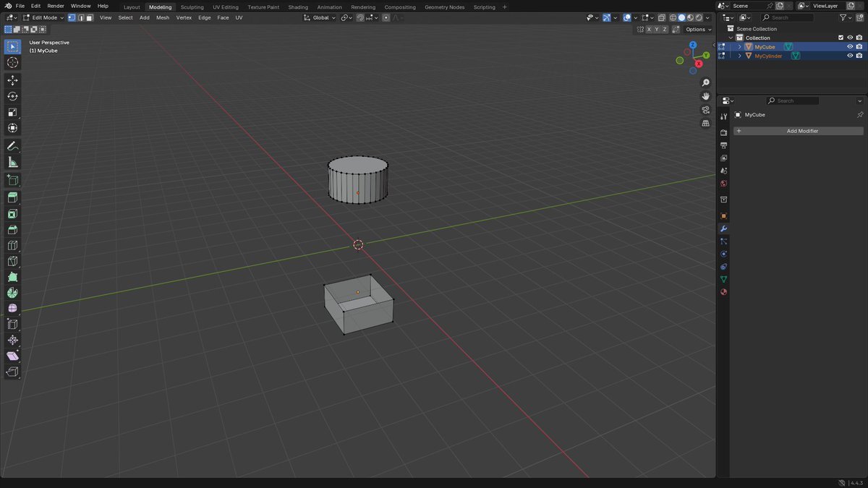This screenshot has width=868, height=488.
Task: Toggle proportional editing
Action: [386, 17]
